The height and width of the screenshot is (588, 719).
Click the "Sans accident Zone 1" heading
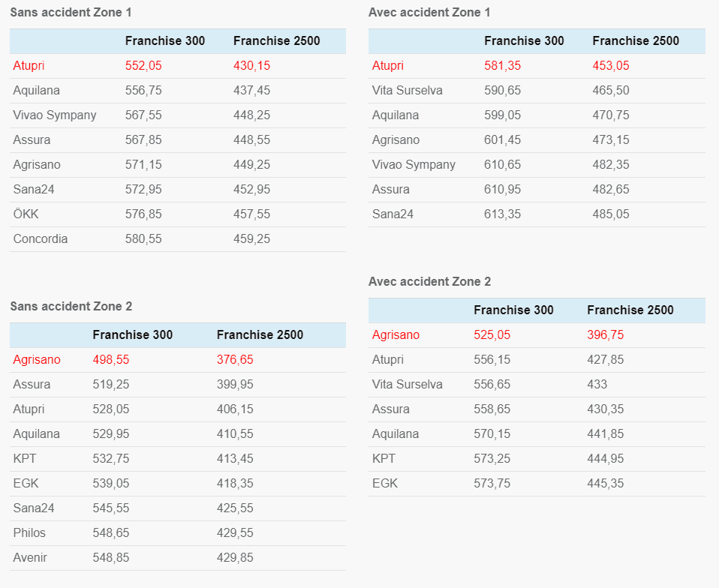click(x=71, y=12)
